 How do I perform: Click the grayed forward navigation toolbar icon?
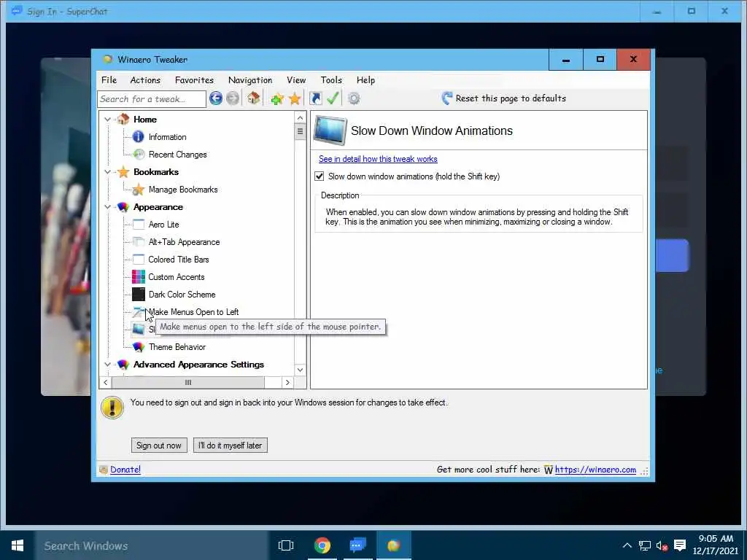pos(233,98)
